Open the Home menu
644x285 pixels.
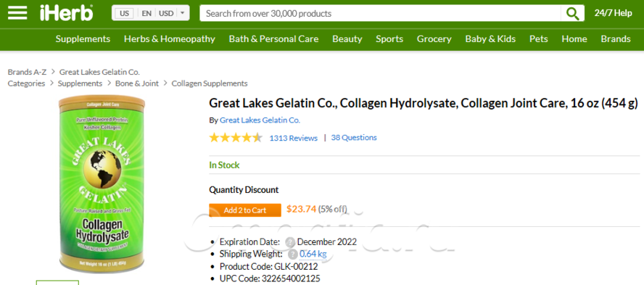574,39
